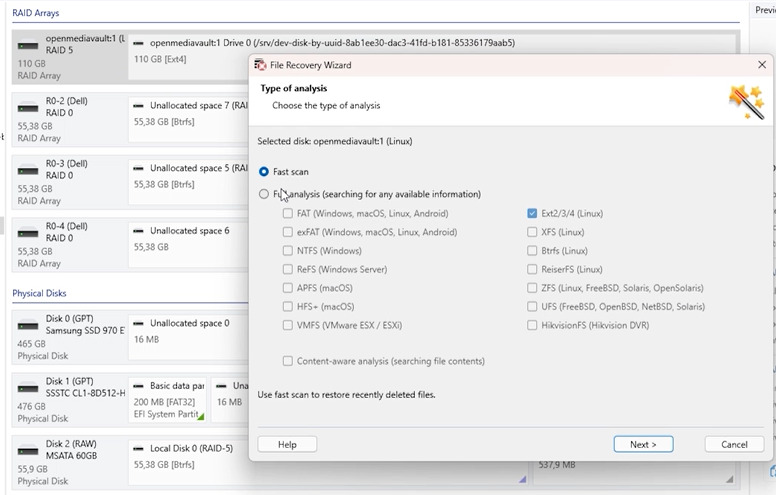Cancel the File Recovery Wizard
Viewport: 776px width, 495px height.
[734, 445]
